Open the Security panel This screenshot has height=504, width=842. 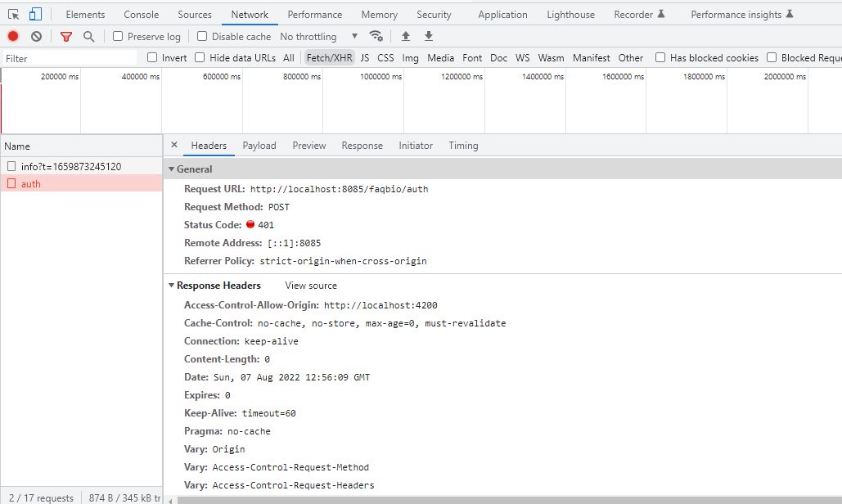point(434,15)
